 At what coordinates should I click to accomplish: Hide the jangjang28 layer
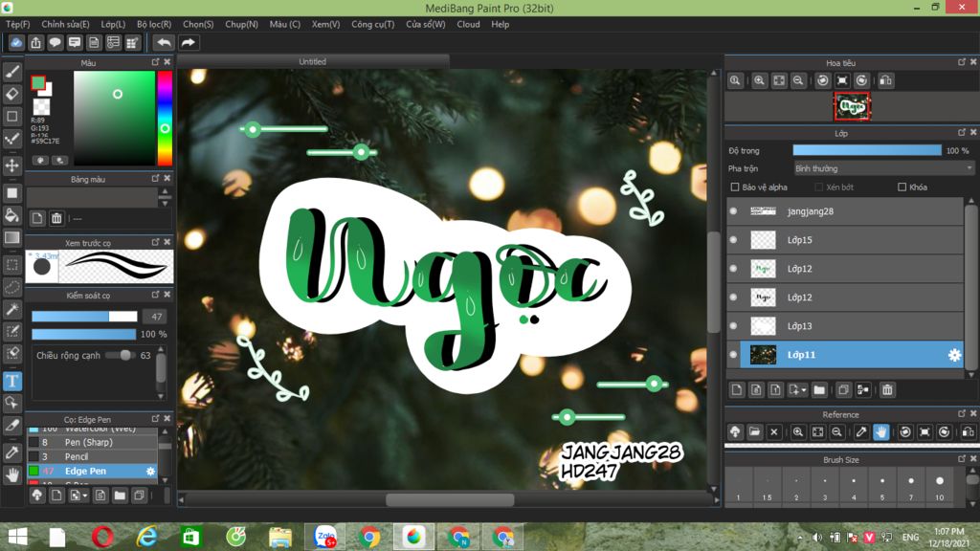734,211
